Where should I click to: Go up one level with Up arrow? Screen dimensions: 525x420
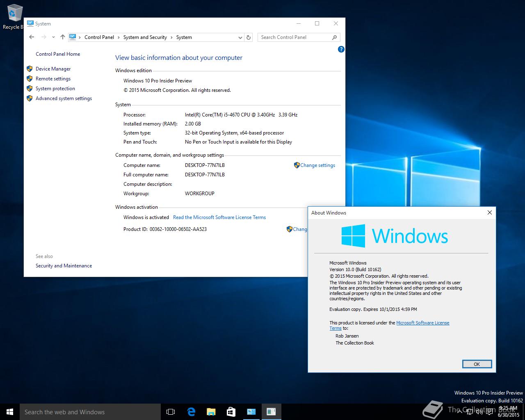(62, 37)
